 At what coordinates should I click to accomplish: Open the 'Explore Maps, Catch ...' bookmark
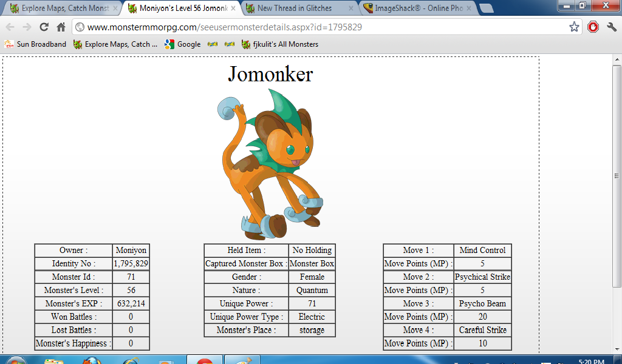pos(115,44)
